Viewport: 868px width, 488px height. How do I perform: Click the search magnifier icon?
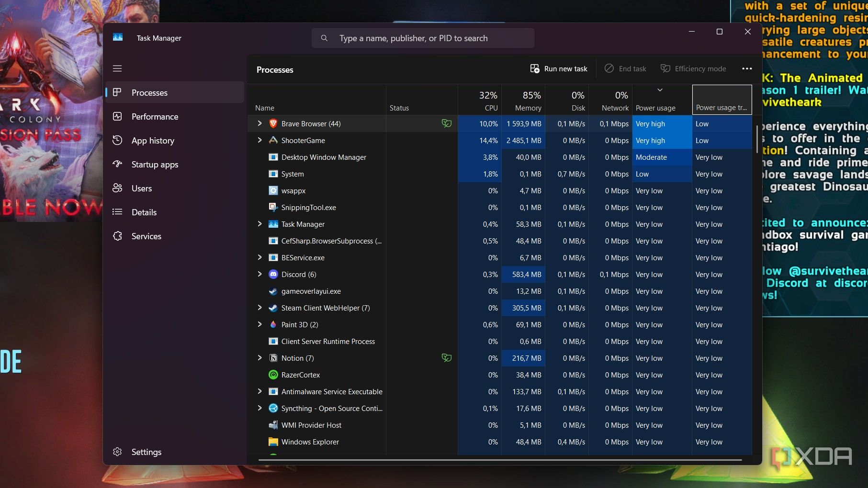tap(324, 38)
